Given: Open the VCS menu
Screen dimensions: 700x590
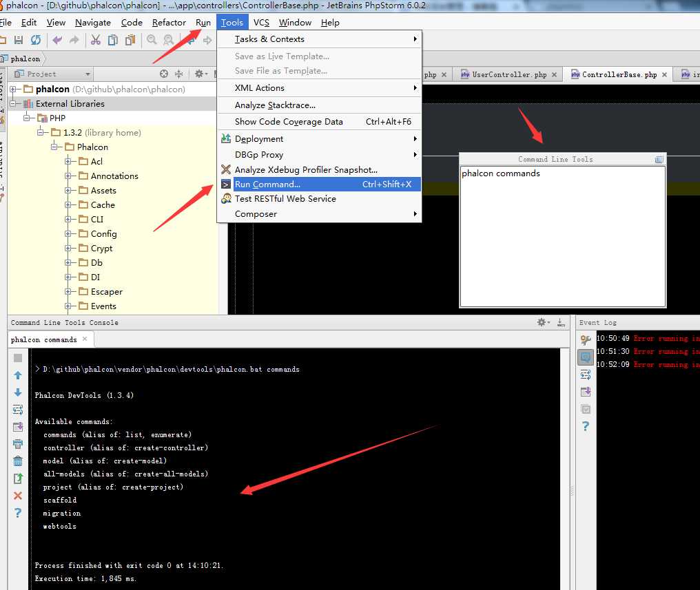Looking at the screenshot, I should 261,22.
